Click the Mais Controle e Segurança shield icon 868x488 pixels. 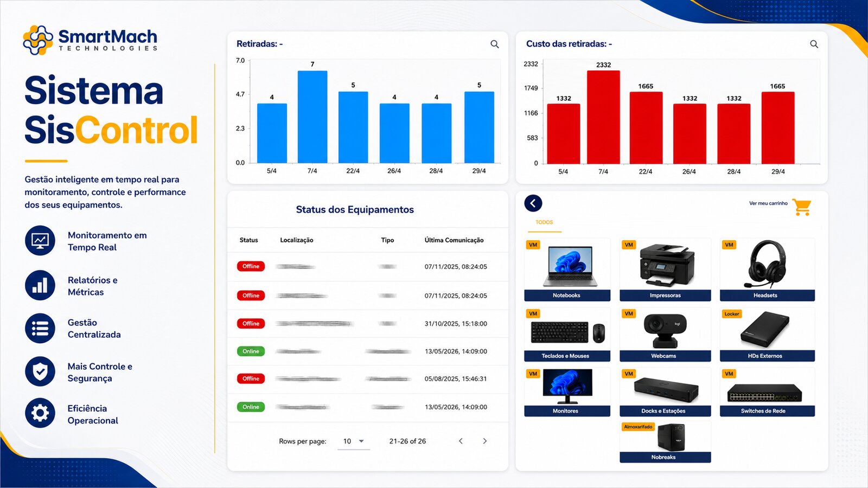pyautogui.click(x=40, y=371)
